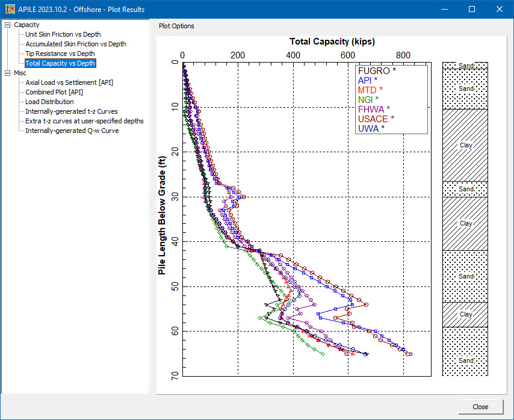Open the Tip Resistance vs Depth plot
Image resolution: width=514 pixels, height=420 pixels.
click(59, 54)
